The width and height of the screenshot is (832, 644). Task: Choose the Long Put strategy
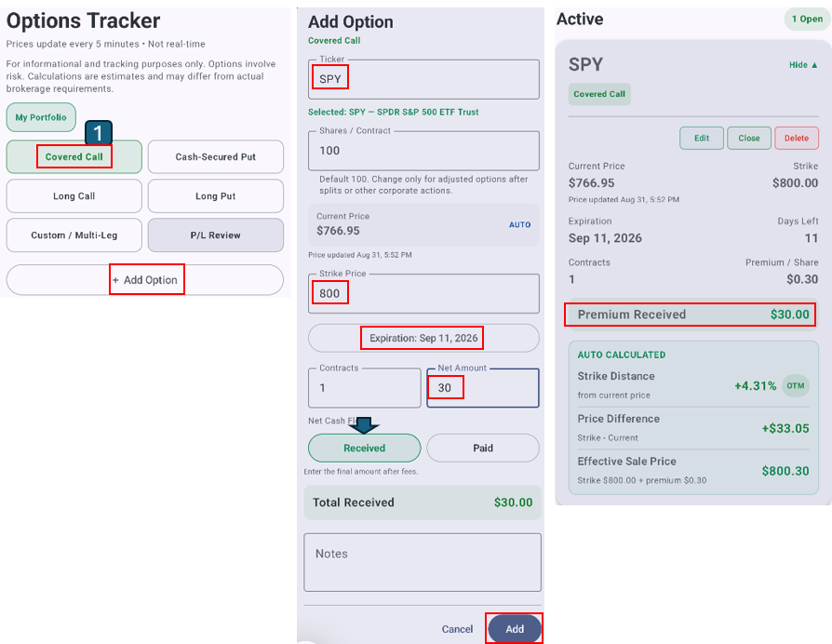(x=215, y=195)
